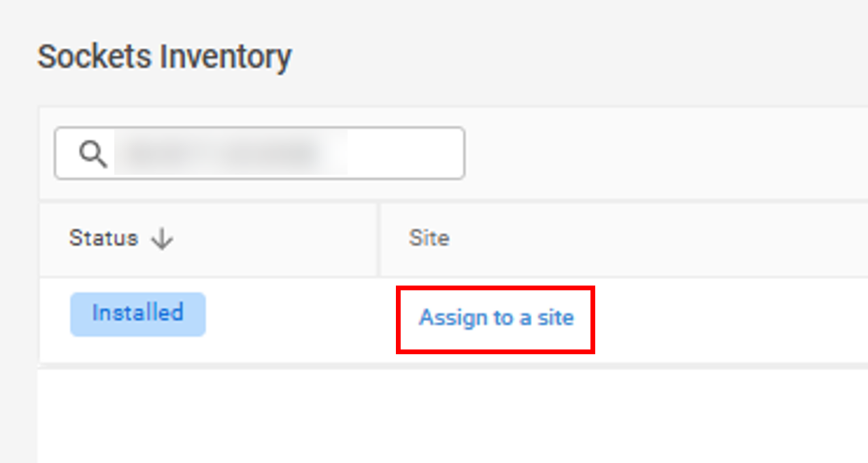Click the down arrow sort icon beside Status
Screen dimensions: 868x463
[162, 239]
